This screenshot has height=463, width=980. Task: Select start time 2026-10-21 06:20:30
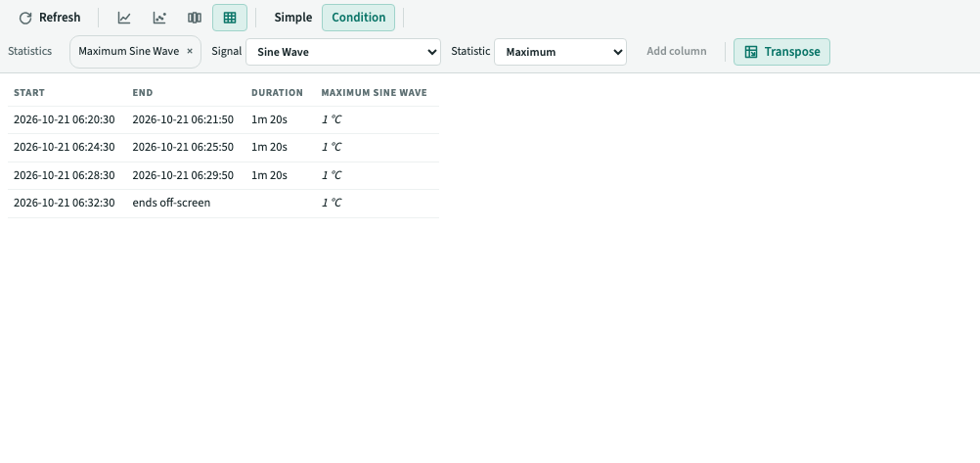[x=65, y=119]
